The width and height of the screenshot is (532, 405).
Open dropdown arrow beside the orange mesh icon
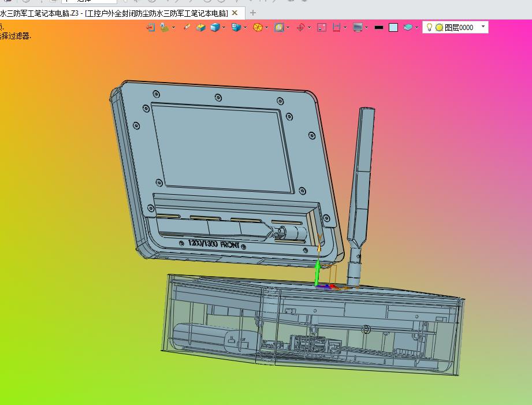[x=267, y=28]
